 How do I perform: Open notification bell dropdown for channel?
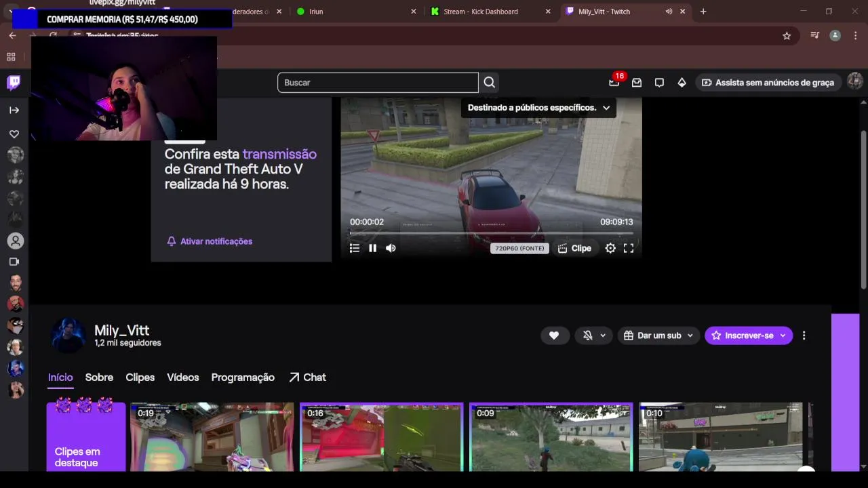[x=594, y=335]
